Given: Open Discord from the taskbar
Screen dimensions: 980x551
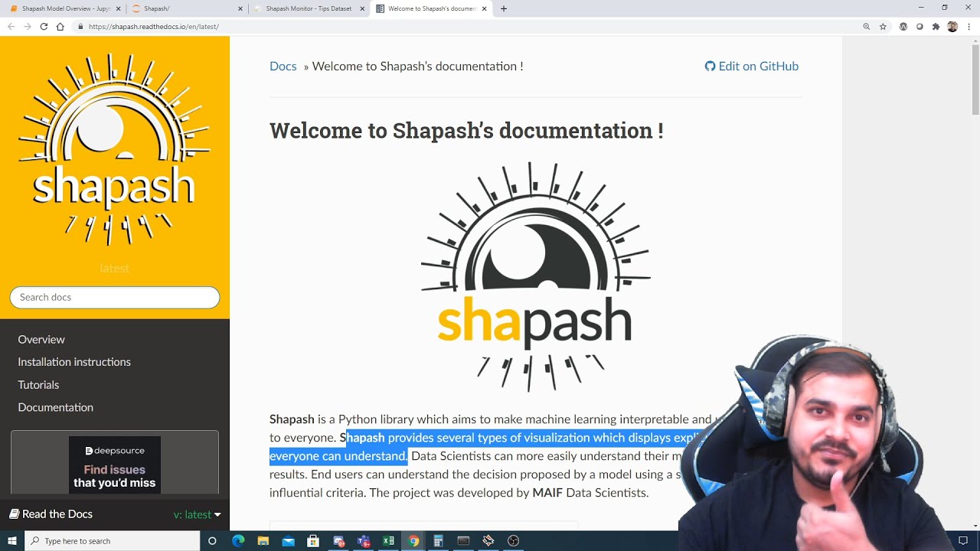Looking at the screenshot, I should pos(338,541).
